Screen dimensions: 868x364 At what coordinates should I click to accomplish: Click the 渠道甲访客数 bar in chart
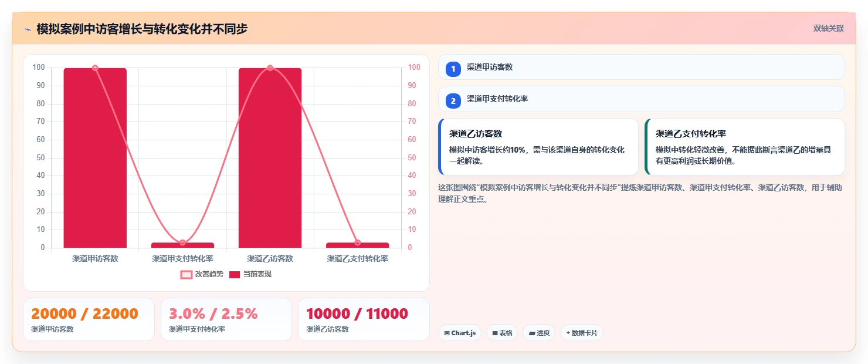coord(95,158)
